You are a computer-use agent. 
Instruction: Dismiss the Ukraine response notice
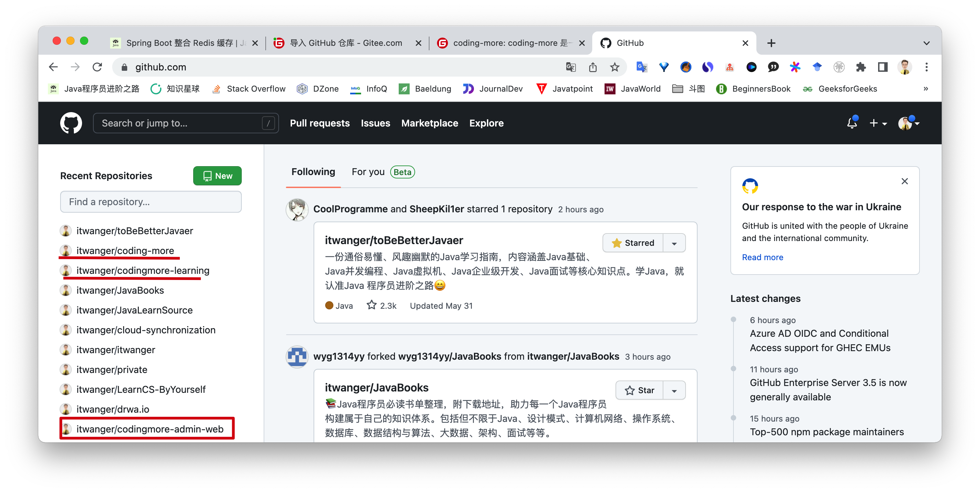point(904,181)
